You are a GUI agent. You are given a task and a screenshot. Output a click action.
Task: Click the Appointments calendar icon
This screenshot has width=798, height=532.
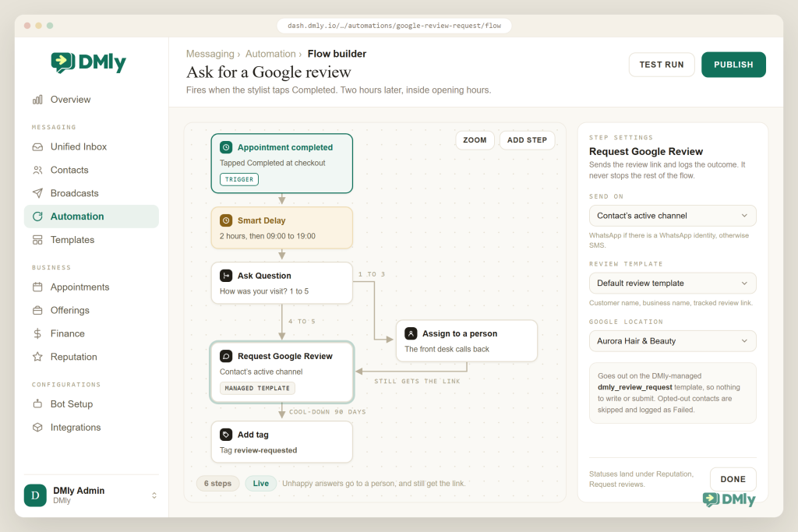[x=37, y=287]
